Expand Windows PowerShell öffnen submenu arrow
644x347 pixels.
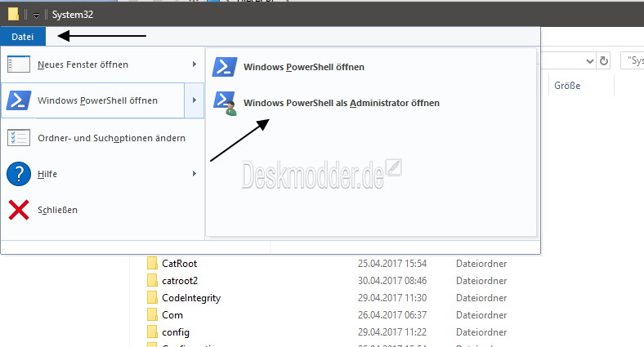click(x=195, y=100)
